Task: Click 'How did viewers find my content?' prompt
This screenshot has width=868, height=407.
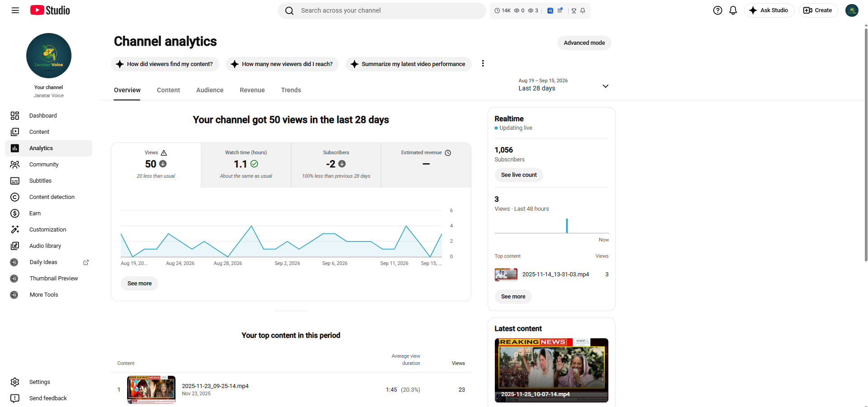Action: click(165, 64)
